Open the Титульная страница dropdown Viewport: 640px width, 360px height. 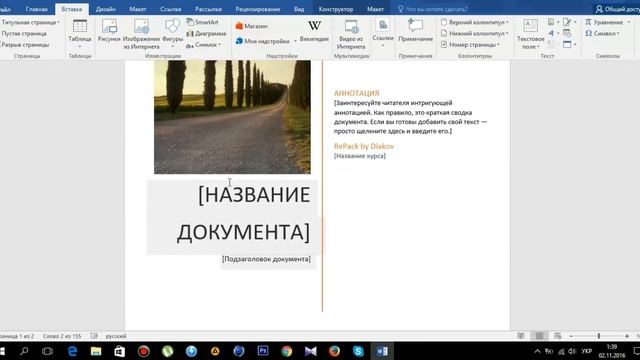coord(30,22)
